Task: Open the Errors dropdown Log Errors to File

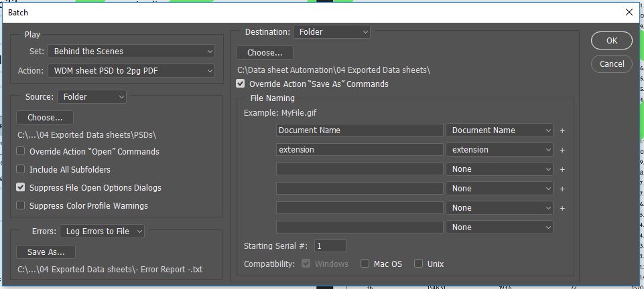Action: [103, 231]
